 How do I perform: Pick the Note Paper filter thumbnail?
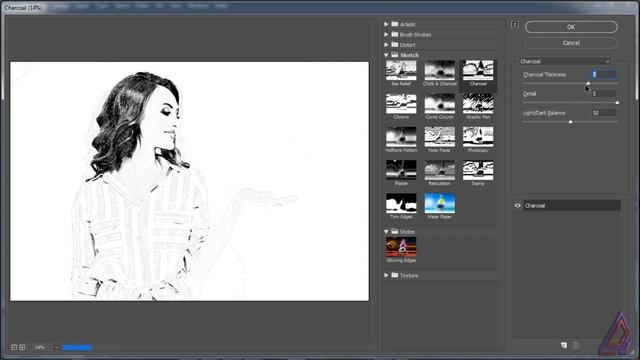440,137
